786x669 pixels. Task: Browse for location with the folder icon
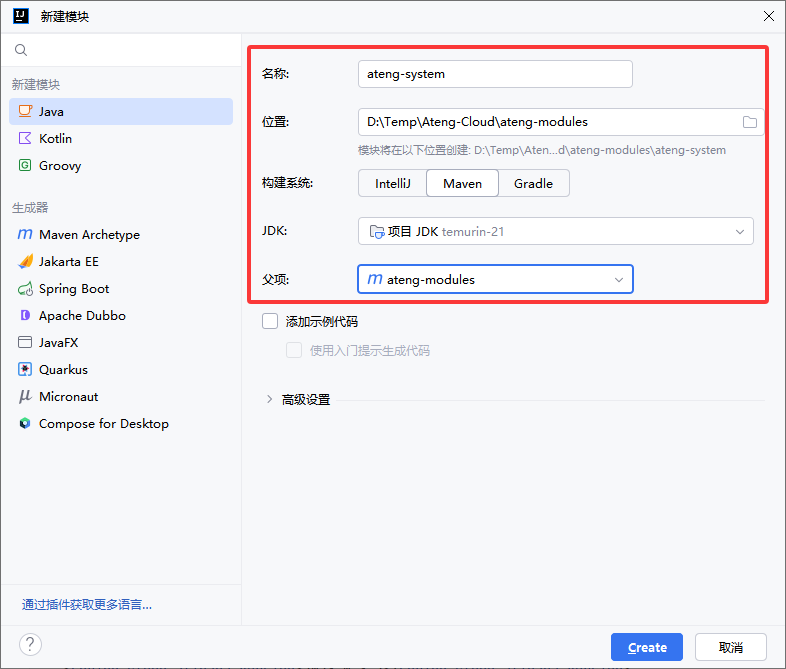pyautogui.click(x=750, y=122)
